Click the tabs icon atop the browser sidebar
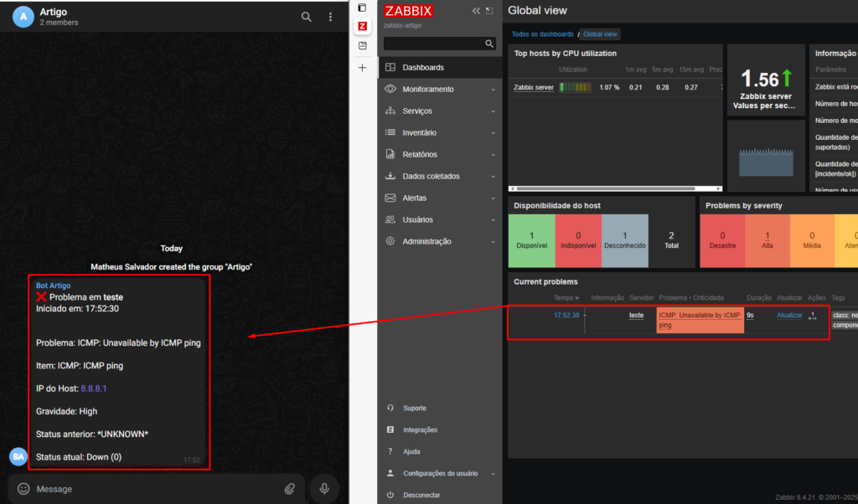 [x=362, y=8]
